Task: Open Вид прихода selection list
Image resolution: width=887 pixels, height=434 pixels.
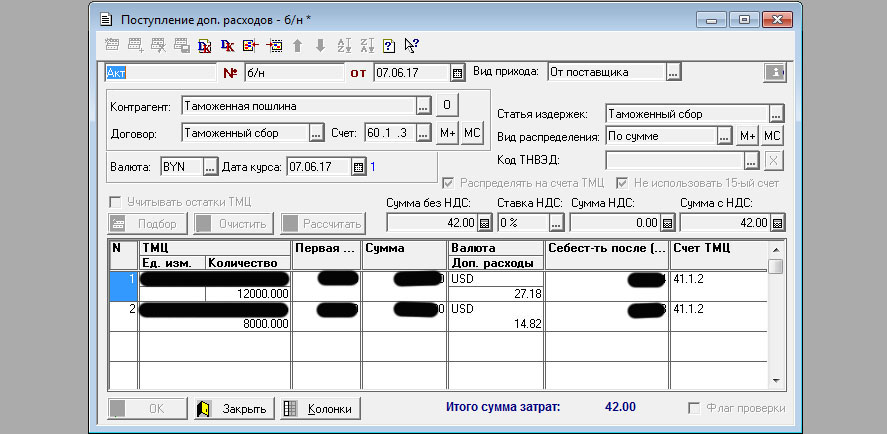Action: pos(674,72)
